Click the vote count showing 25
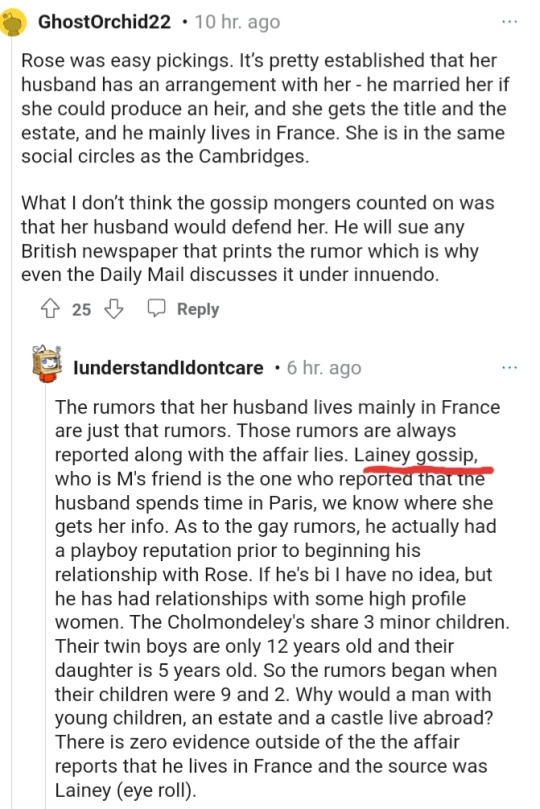Viewport: 540px width, 809px height. point(81,309)
